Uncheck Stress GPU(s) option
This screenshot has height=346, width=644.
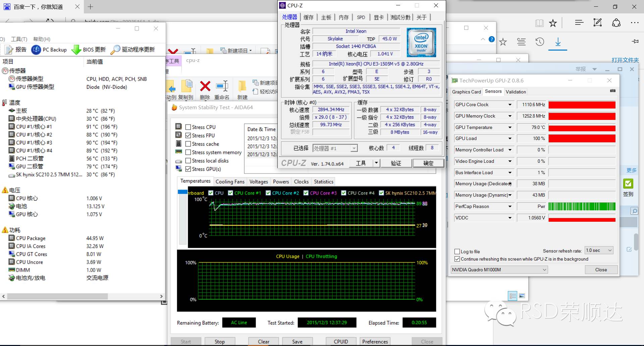[x=188, y=169]
